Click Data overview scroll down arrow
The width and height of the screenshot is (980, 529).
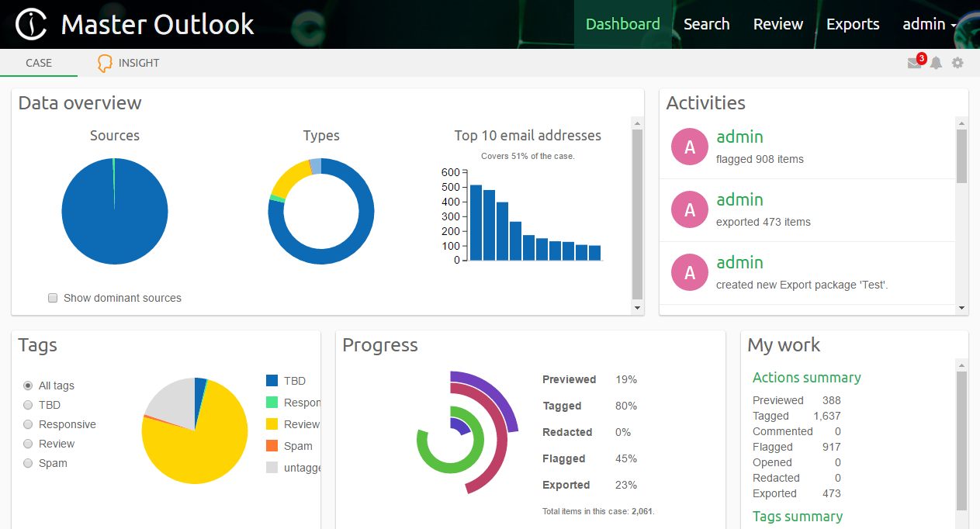click(637, 308)
